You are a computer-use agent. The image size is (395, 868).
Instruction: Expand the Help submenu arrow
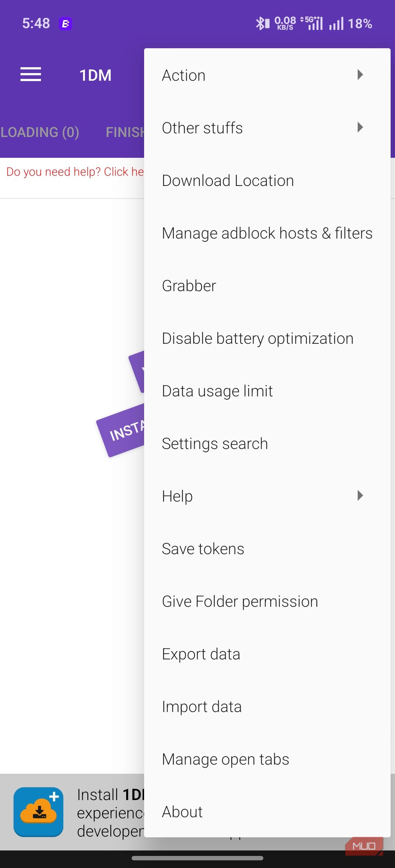[x=360, y=496]
